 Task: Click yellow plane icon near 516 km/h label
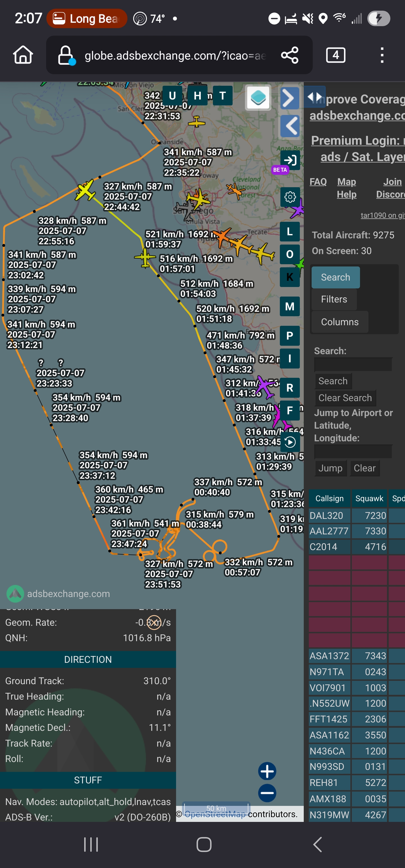click(145, 258)
